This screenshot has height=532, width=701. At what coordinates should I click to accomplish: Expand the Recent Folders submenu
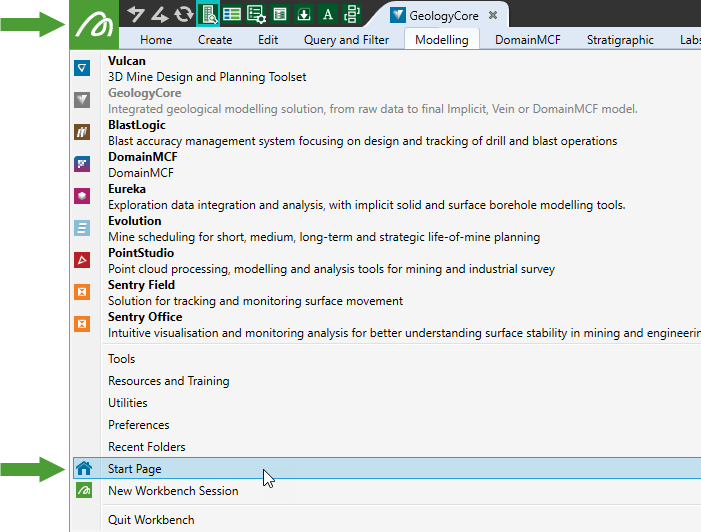coord(386,447)
